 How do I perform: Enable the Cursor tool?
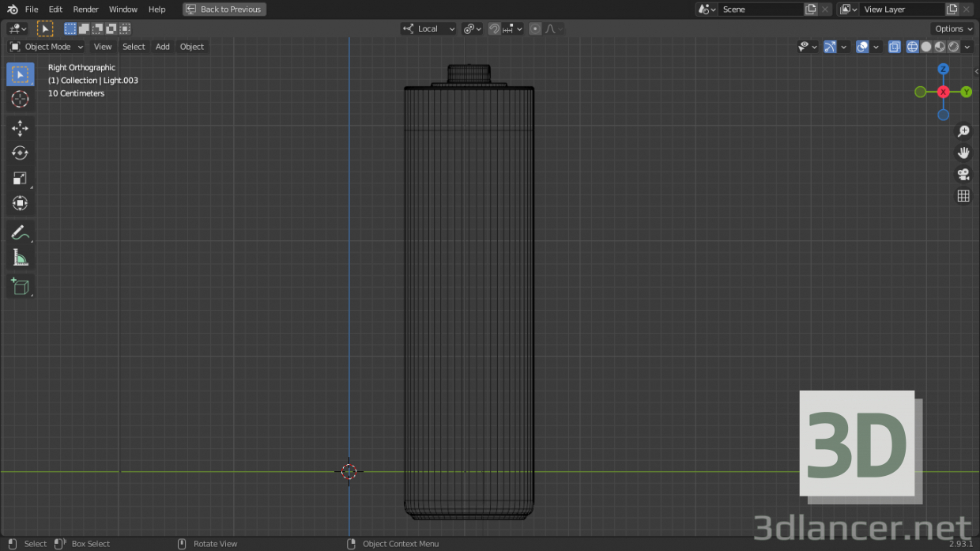point(20,99)
